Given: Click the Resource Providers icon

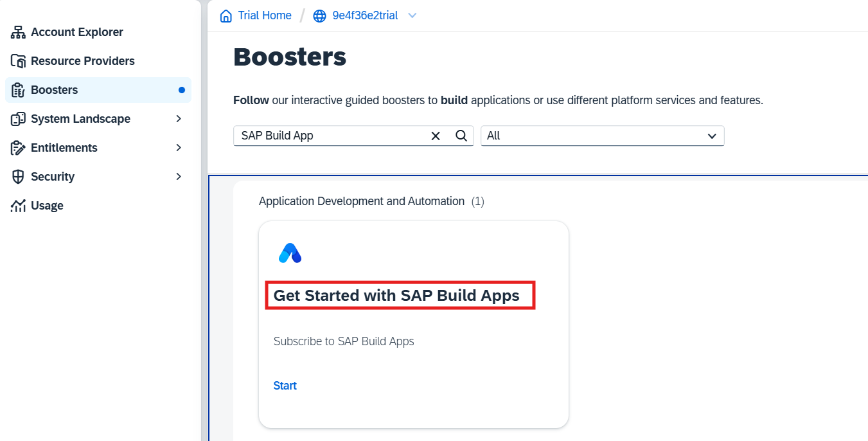Looking at the screenshot, I should (18, 61).
